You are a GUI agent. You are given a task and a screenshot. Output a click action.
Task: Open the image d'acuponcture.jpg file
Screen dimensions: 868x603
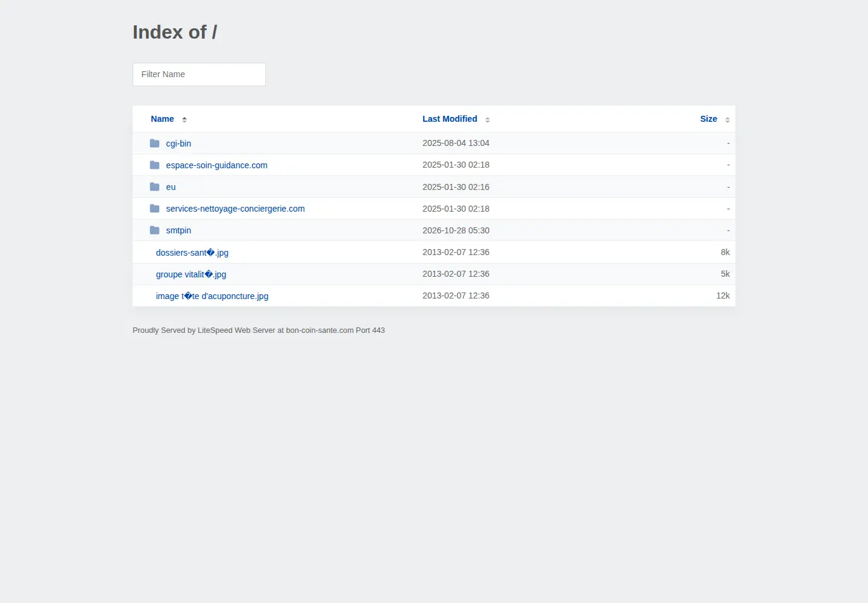coord(212,296)
